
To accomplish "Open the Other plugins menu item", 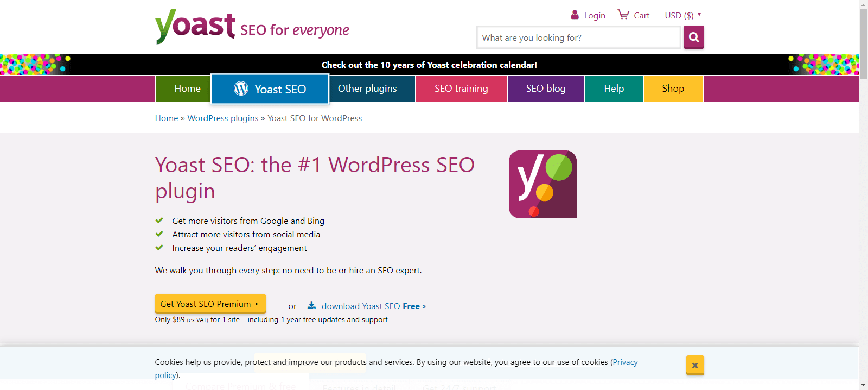I will (372, 89).
